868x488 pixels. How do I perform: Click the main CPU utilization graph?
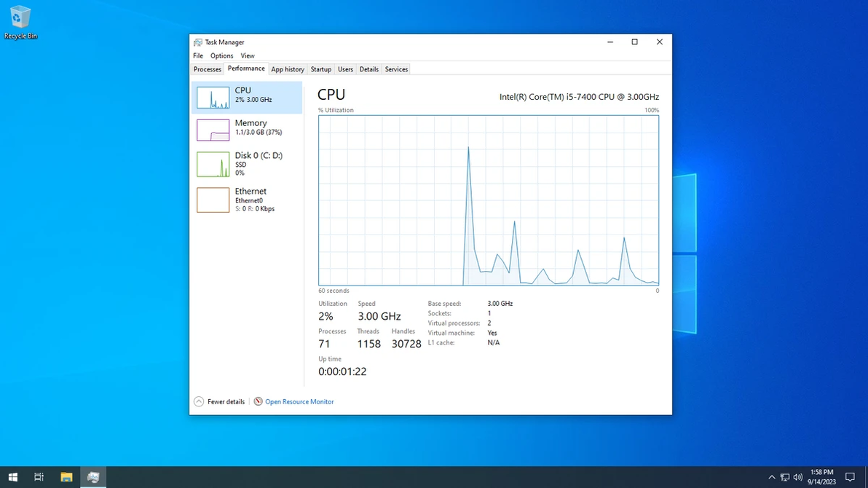coord(488,200)
